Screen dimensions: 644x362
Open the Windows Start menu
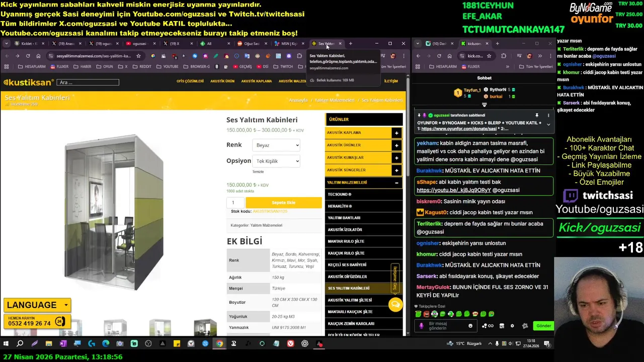coord(7,344)
